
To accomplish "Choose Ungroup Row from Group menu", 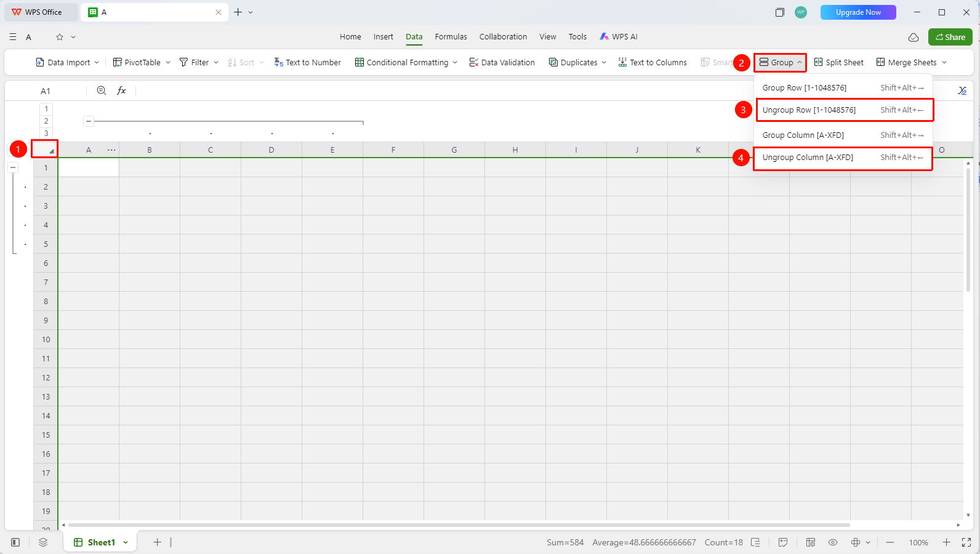I will click(x=843, y=110).
